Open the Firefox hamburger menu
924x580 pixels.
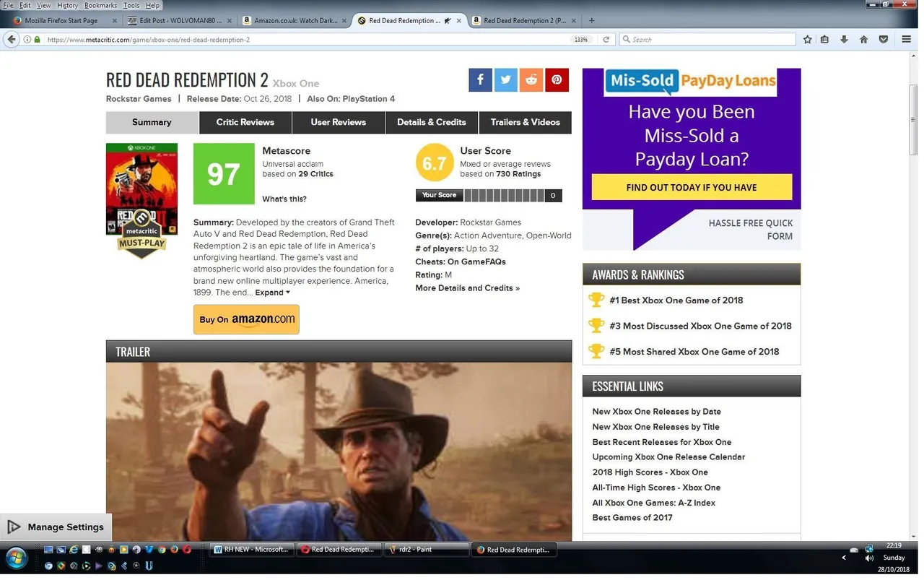[x=907, y=40]
